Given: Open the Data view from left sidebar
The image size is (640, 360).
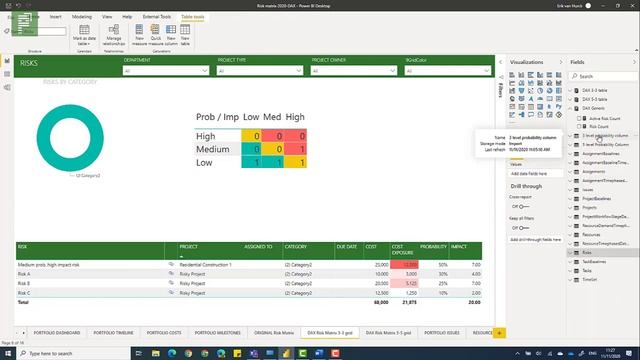Looking at the screenshot, I should (x=7, y=74).
